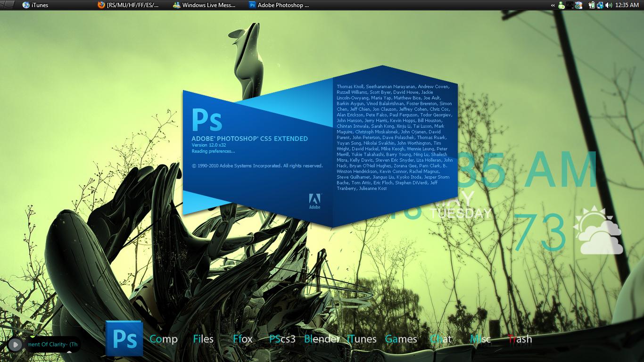Open the Files launcher shortcut
644x362 pixels.
(203, 339)
